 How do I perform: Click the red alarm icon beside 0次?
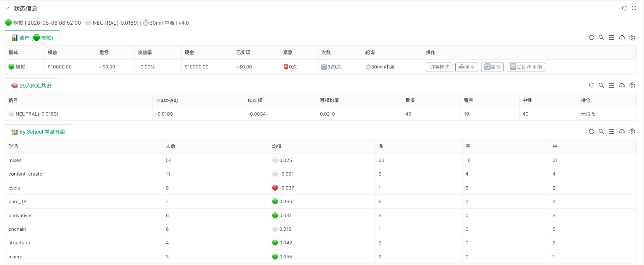click(x=286, y=67)
